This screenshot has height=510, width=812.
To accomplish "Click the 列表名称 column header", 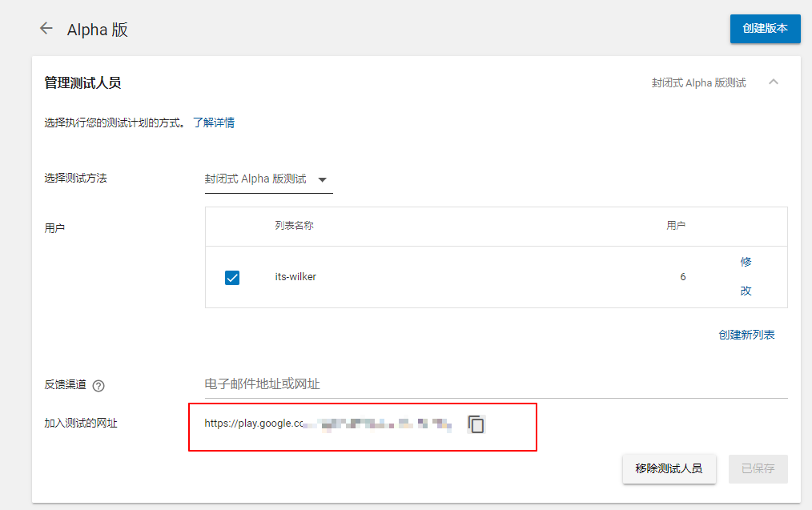I will click(294, 226).
